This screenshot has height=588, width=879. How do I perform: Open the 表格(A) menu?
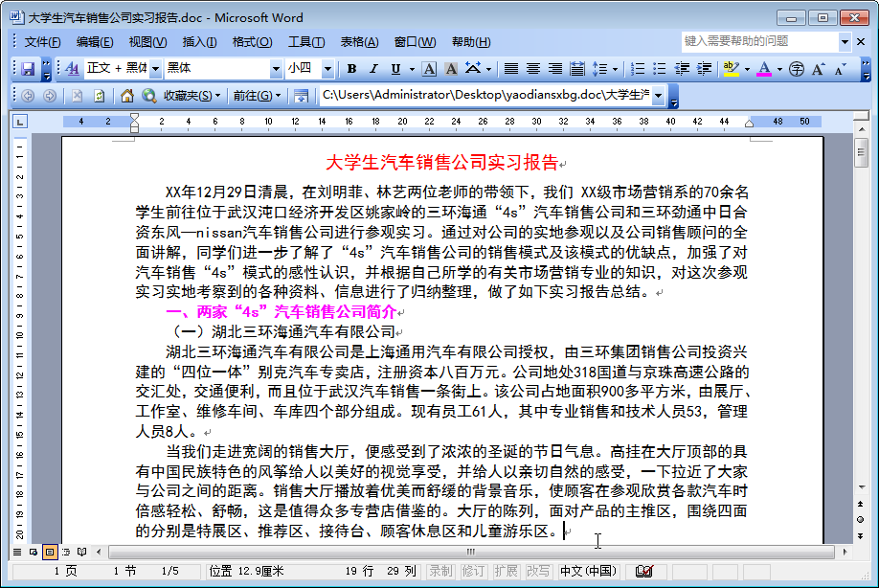359,42
